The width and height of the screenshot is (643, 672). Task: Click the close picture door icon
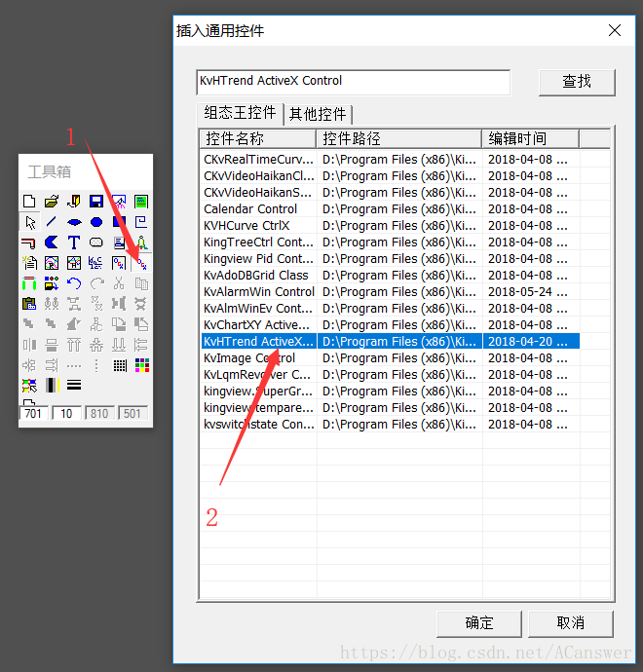pyautogui.click(x=74, y=201)
